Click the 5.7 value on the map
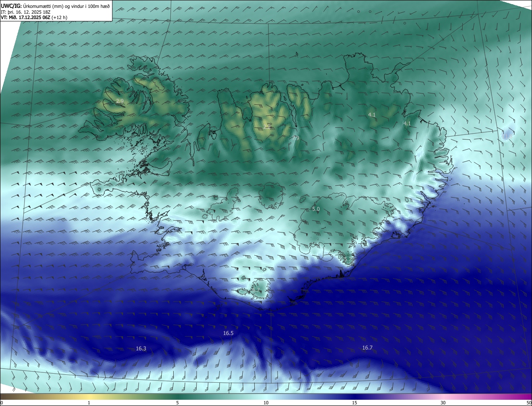The height and width of the screenshot is (406, 532). point(347,260)
